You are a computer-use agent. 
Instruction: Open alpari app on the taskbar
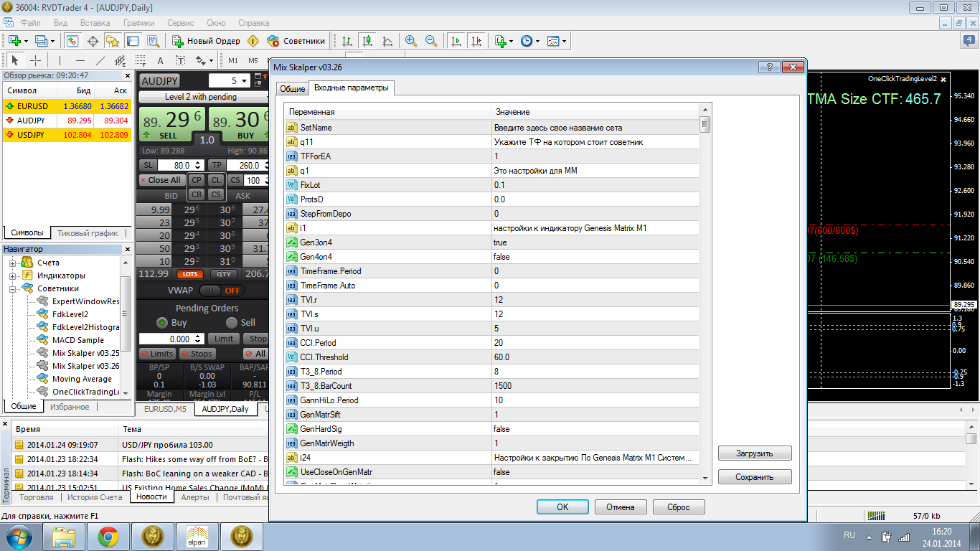point(197,536)
